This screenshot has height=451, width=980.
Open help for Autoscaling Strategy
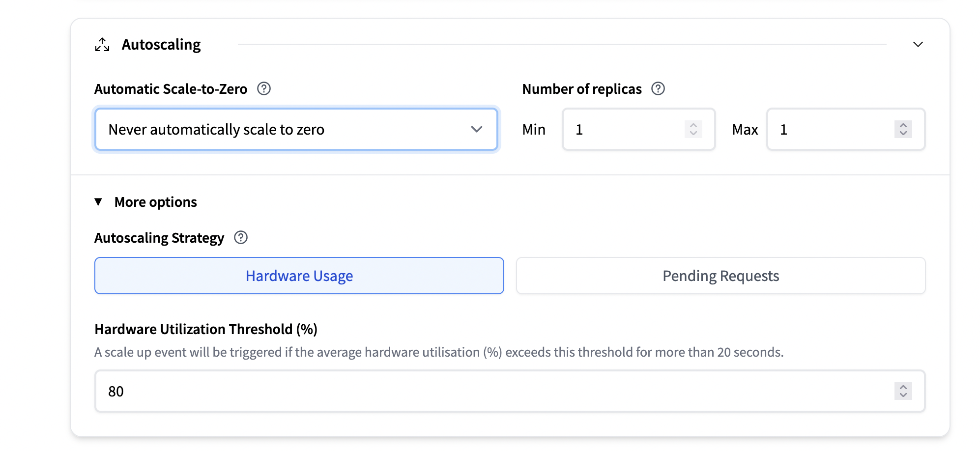241,238
